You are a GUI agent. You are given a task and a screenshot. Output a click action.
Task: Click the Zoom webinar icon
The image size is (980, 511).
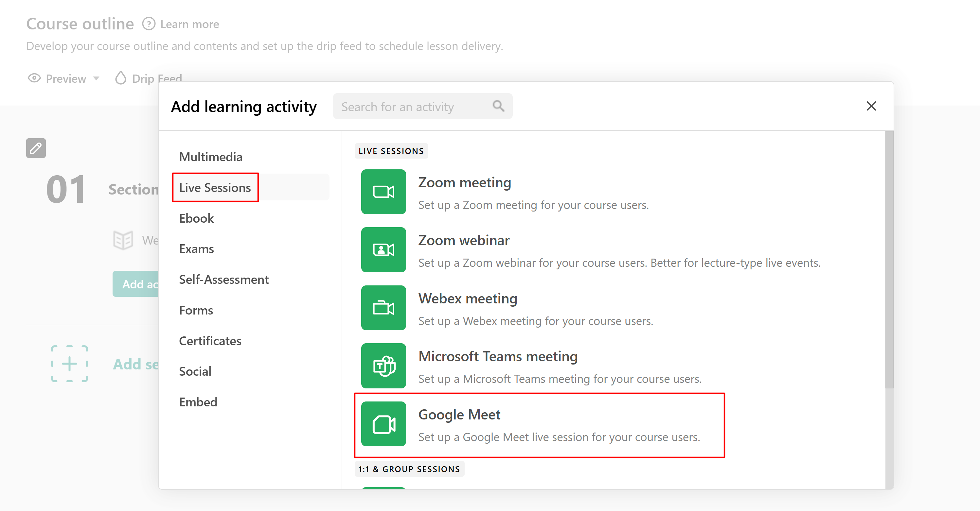point(383,250)
